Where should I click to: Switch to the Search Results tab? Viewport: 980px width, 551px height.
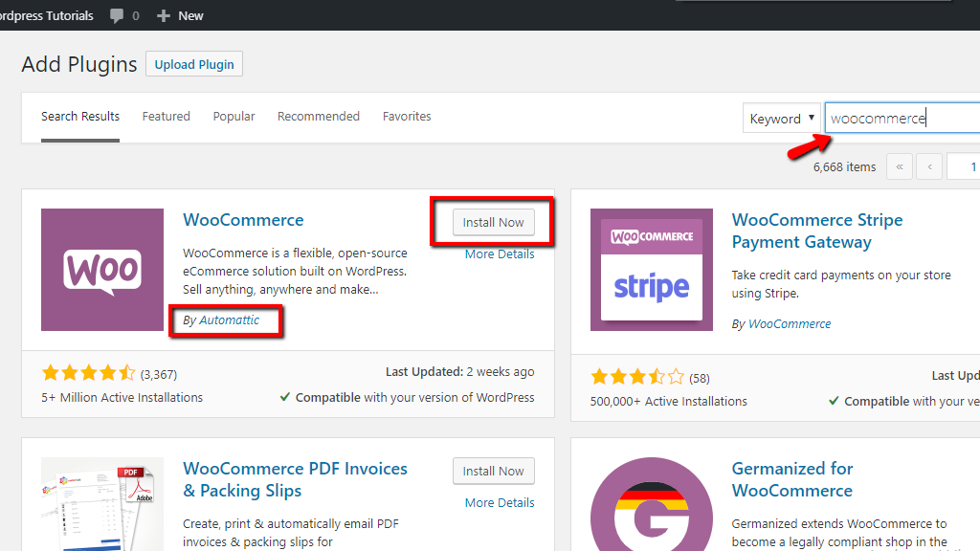[x=80, y=116]
